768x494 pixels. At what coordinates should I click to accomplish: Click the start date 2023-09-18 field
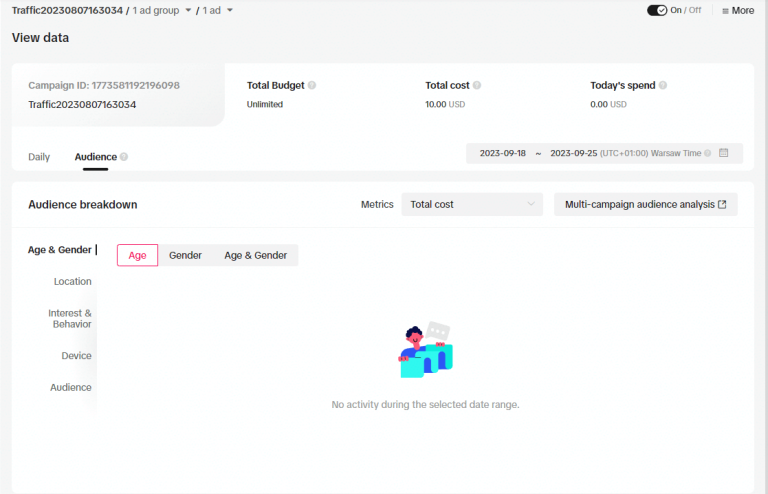tap(503, 153)
